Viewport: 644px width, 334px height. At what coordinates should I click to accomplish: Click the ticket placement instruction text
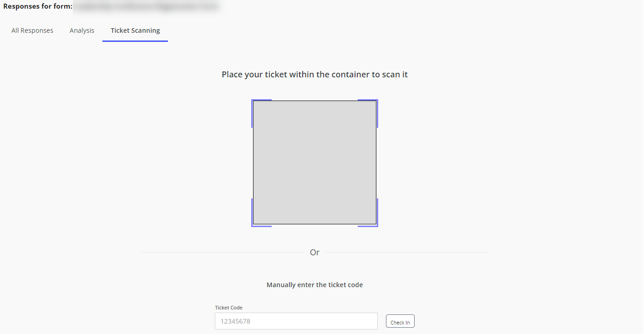314,74
